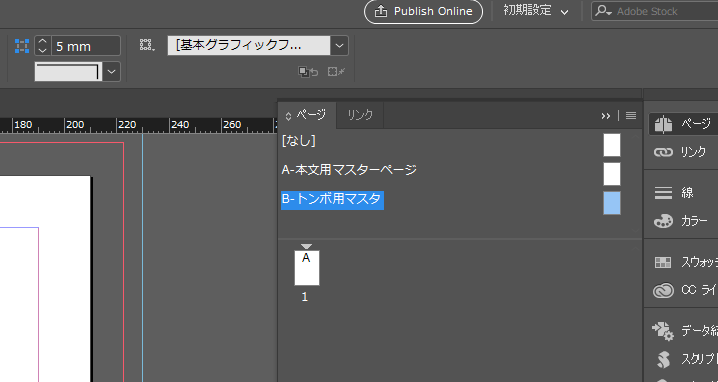The image size is (718, 382).
Task: Toggle the ページ panel tab cycle arrows
Action: pos(288,116)
